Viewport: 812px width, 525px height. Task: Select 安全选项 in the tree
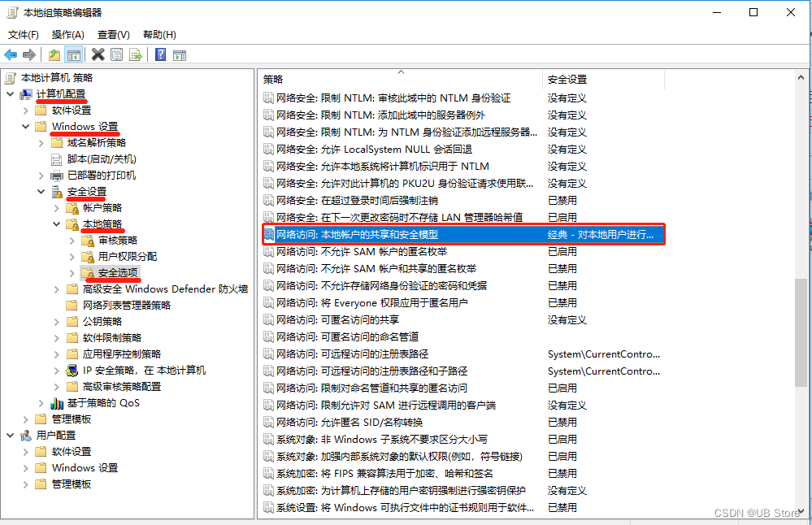[118, 273]
